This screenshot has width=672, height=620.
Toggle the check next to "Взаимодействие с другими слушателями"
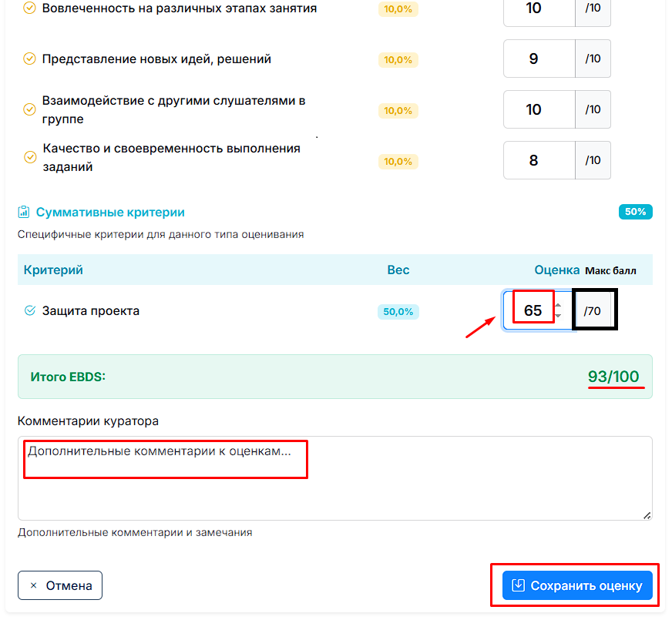pos(29,109)
